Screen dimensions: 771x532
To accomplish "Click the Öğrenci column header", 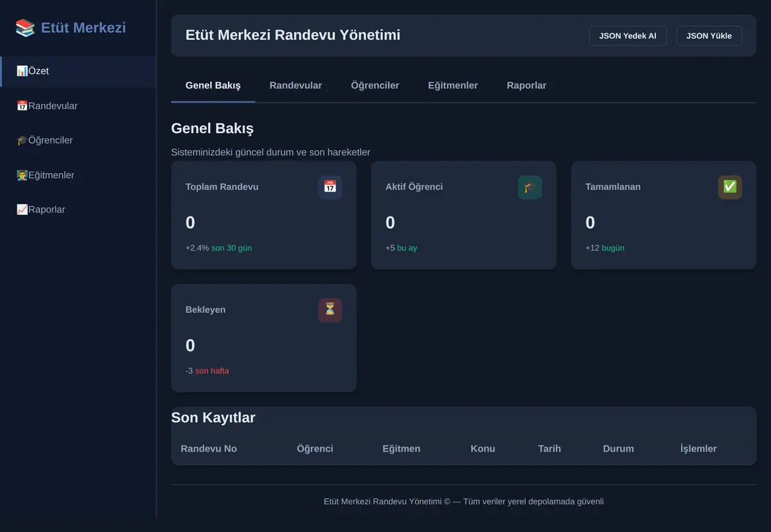I will click(315, 448).
